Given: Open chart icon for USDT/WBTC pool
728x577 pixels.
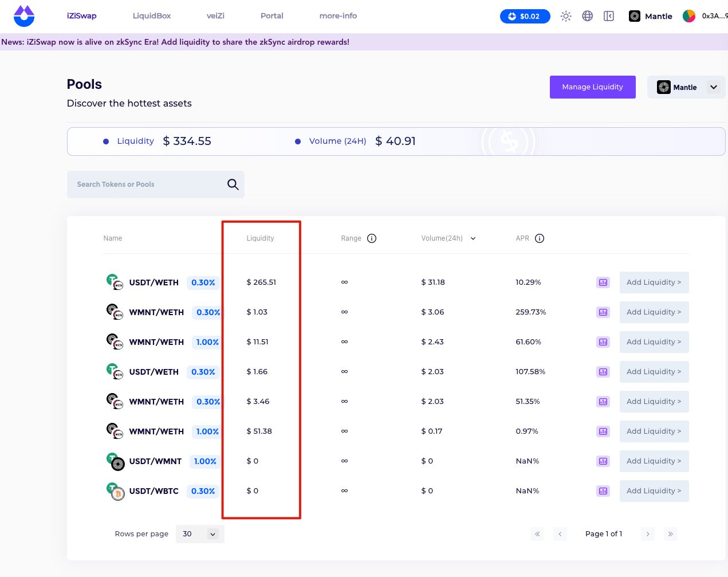Looking at the screenshot, I should coord(603,491).
